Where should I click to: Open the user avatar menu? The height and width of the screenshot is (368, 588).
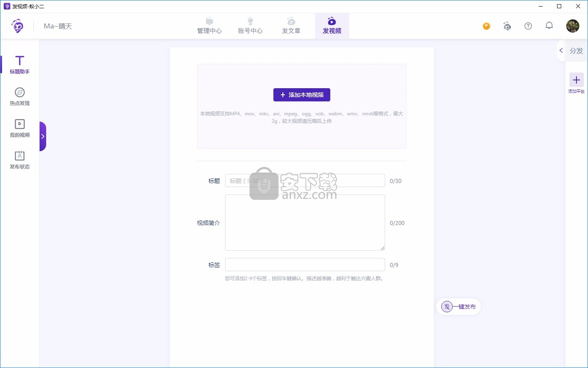click(x=573, y=26)
